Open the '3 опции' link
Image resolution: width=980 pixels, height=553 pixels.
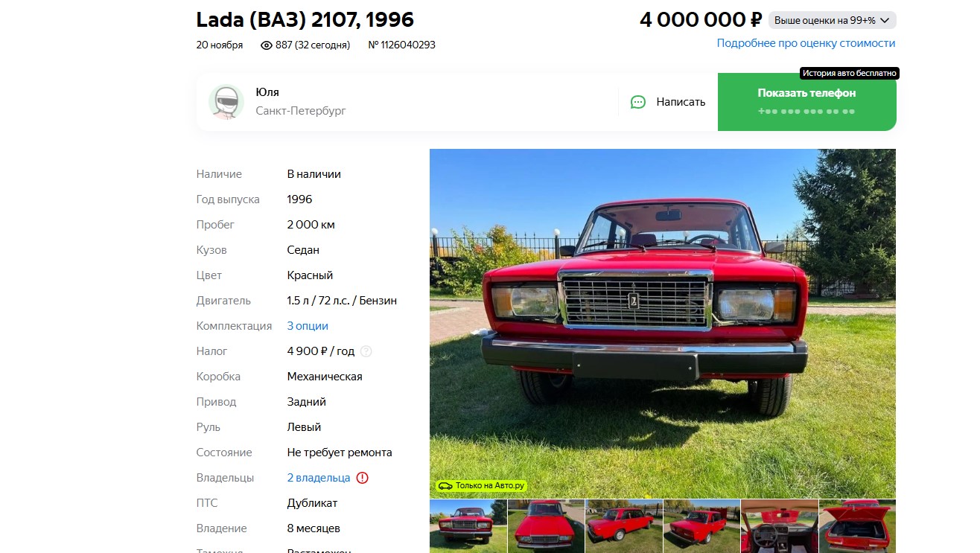[308, 326]
